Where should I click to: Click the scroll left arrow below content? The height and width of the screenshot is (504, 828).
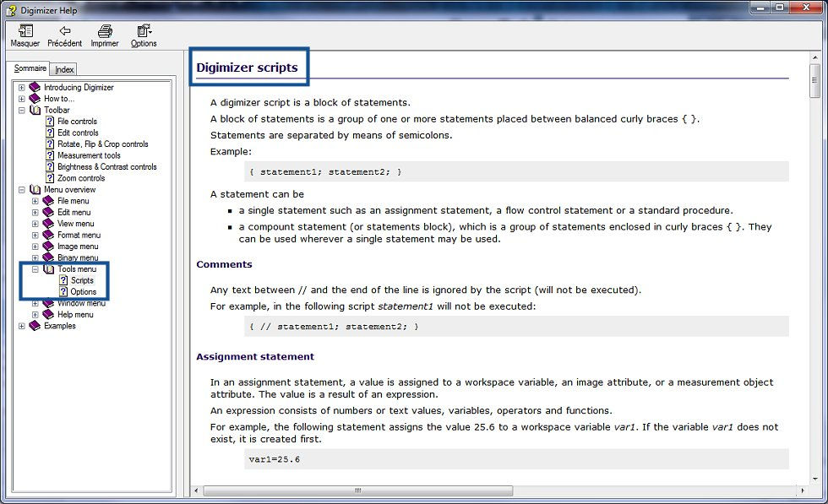point(196,490)
